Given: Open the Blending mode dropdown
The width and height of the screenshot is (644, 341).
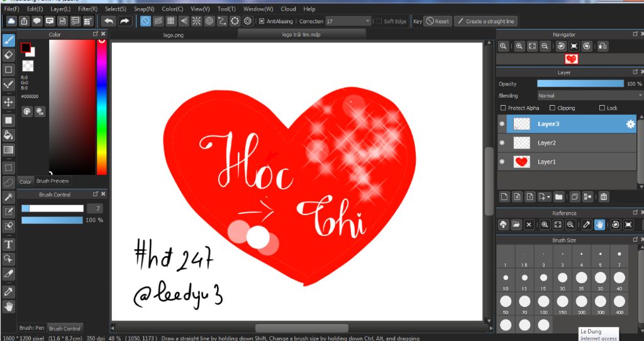Looking at the screenshot, I should pos(590,95).
